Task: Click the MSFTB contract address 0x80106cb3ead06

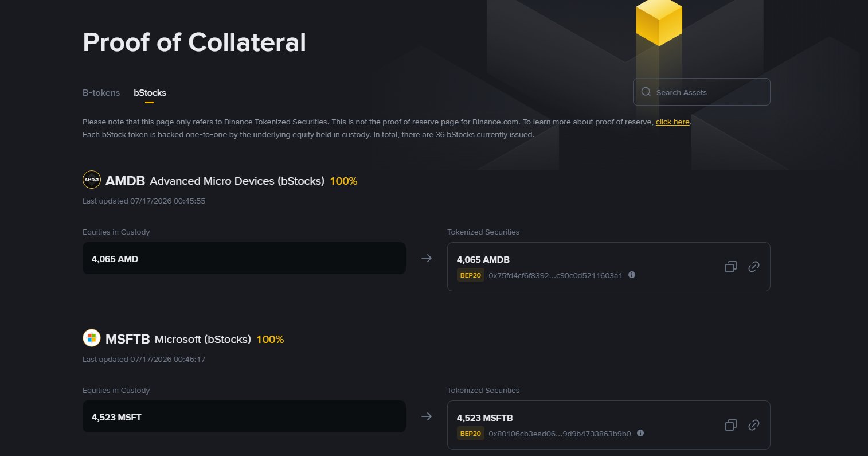Action: pos(560,434)
